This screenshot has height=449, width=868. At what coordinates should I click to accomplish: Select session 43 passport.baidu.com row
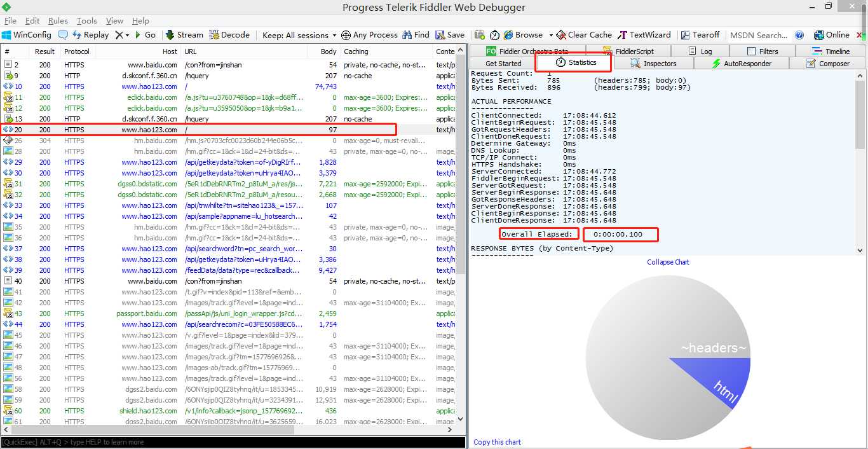tap(229, 314)
